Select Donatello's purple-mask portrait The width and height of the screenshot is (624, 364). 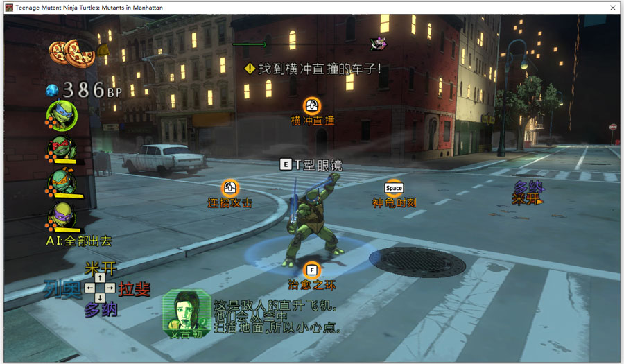pyautogui.click(x=62, y=217)
